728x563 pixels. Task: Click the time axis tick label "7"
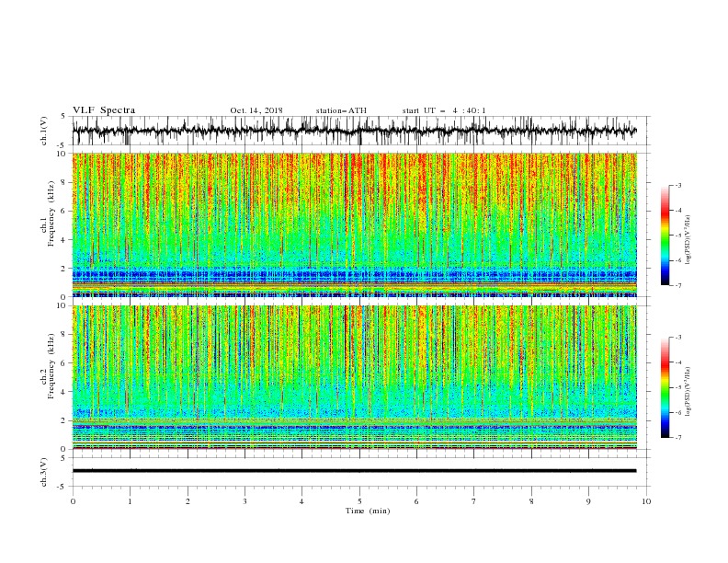(x=474, y=501)
